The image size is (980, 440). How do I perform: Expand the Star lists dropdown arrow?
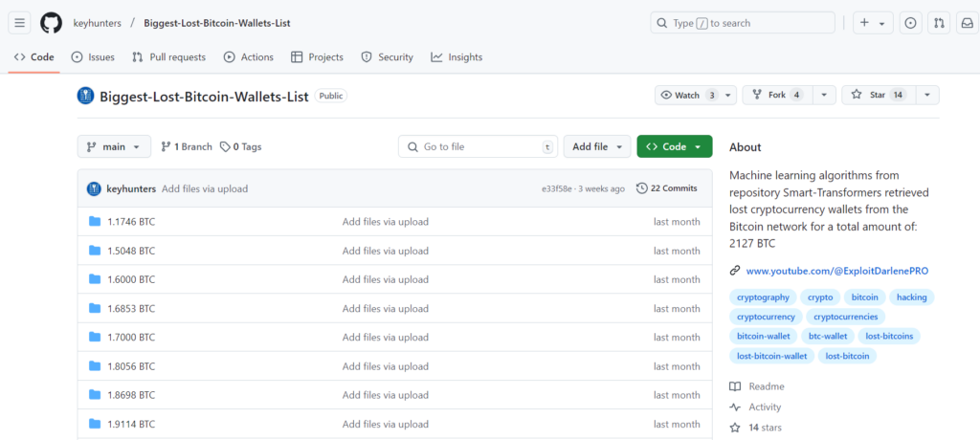927,95
